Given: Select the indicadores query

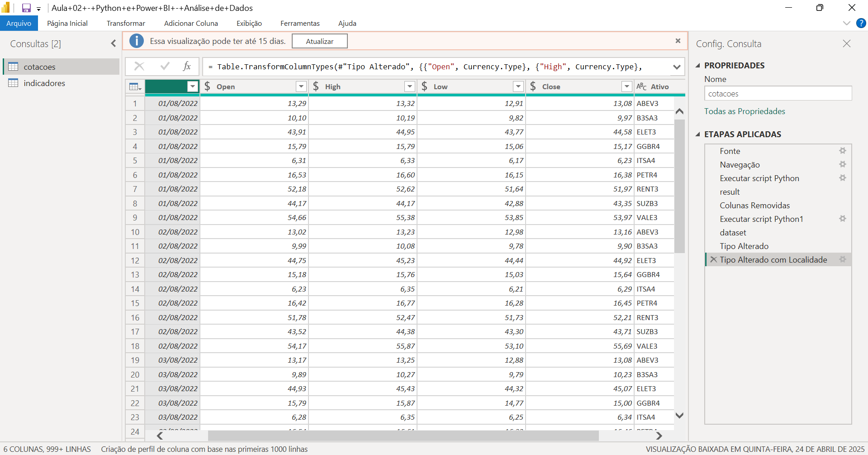Looking at the screenshot, I should pos(61,83).
